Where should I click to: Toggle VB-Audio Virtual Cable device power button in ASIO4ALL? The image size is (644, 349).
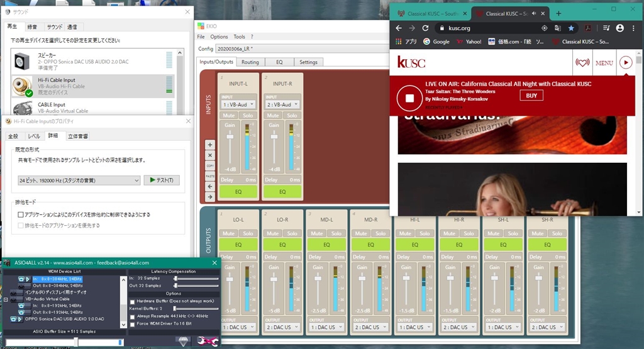click(14, 299)
